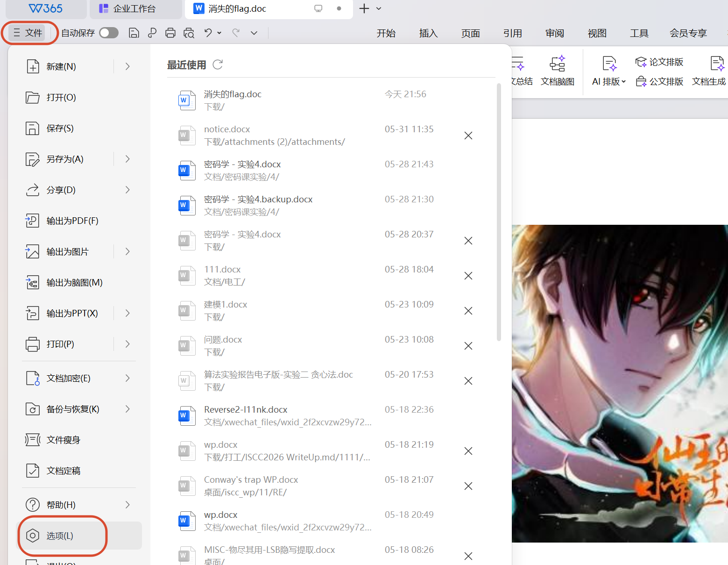Toggle the 自动保存 switch
The height and width of the screenshot is (565, 728).
109,33
